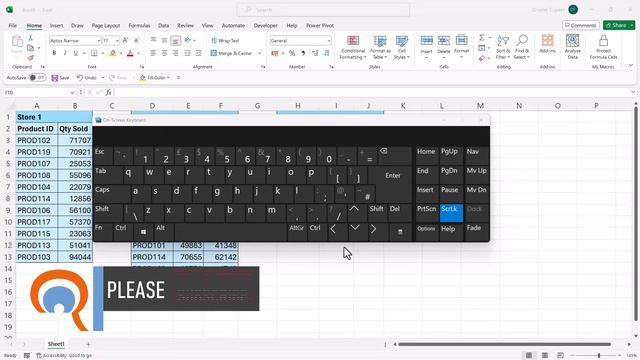Toggle Fn key on the On-Screen Keyboard

pyautogui.click(x=102, y=232)
